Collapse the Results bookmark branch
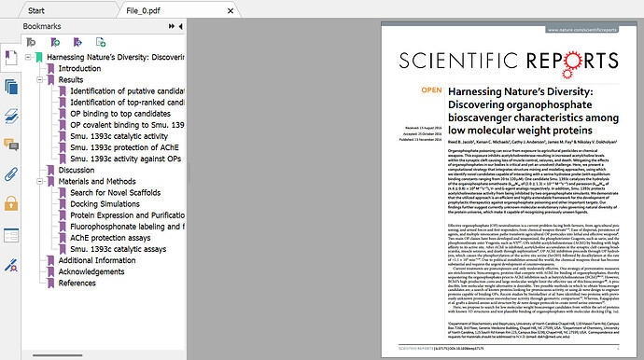This screenshot has width=644, height=360. [40, 79]
